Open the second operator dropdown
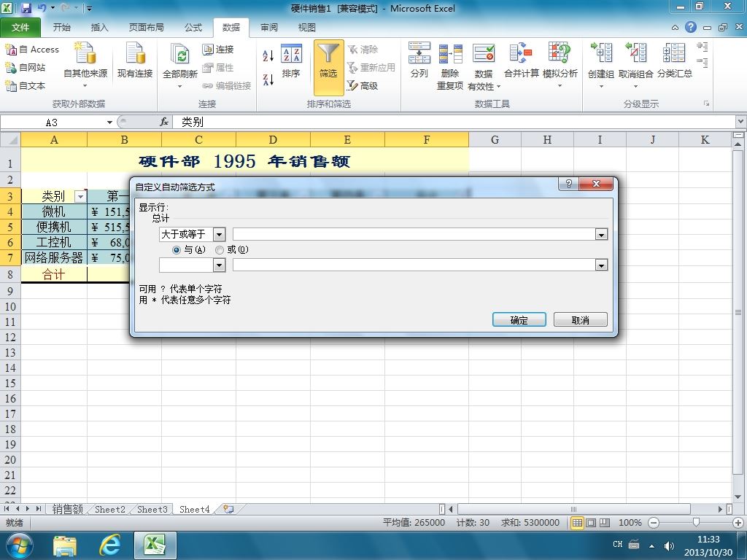Image resolution: width=747 pixels, height=560 pixels. point(219,265)
